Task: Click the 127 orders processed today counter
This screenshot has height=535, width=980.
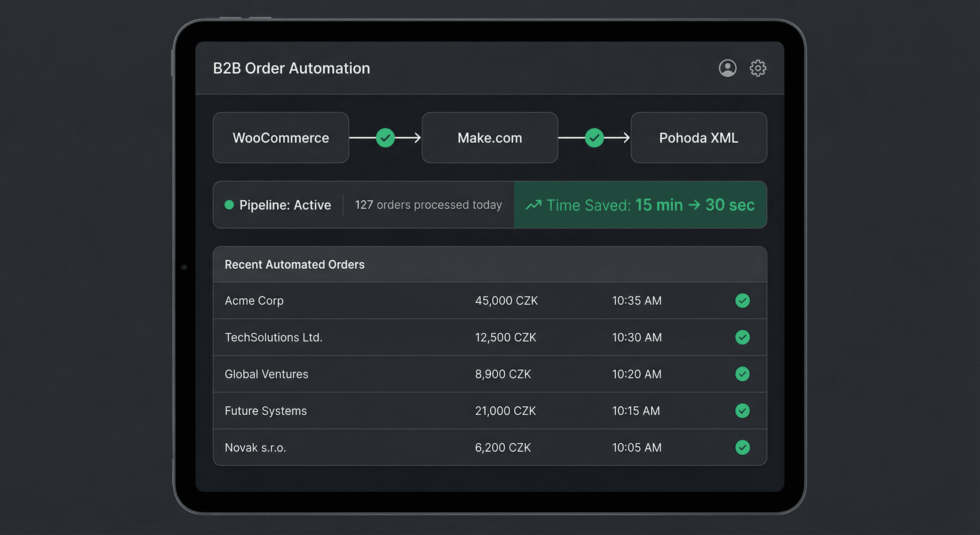Action: pyautogui.click(x=428, y=205)
